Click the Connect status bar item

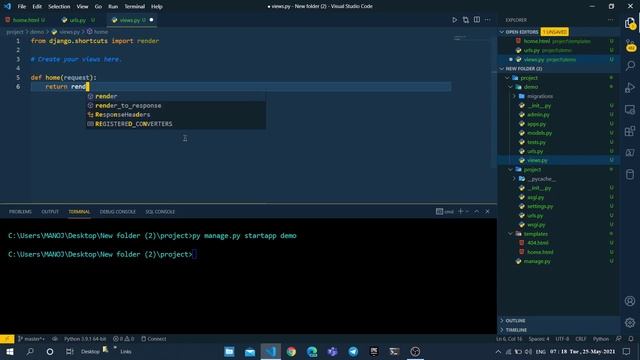(153, 339)
